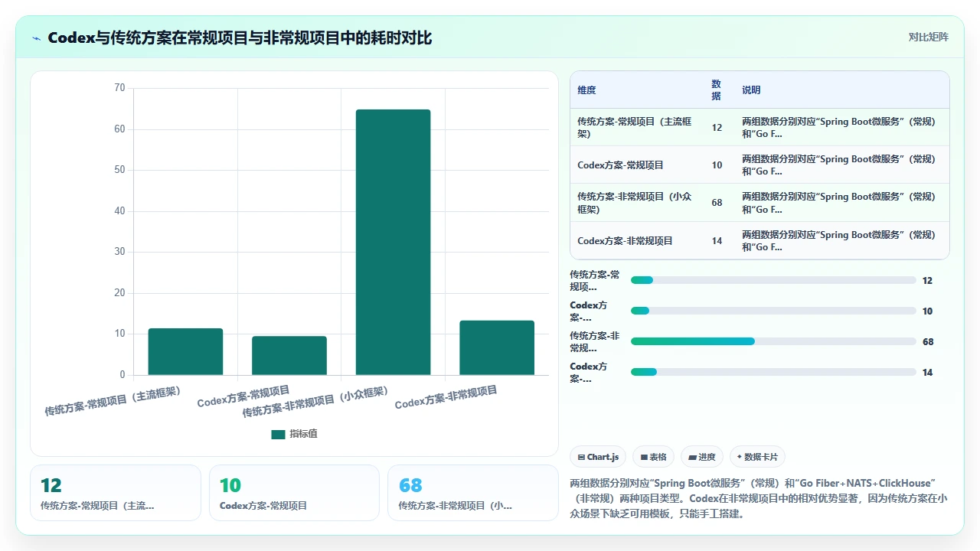This screenshot has width=980, height=551.
Task: Click the table value 10
Action: point(717,165)
